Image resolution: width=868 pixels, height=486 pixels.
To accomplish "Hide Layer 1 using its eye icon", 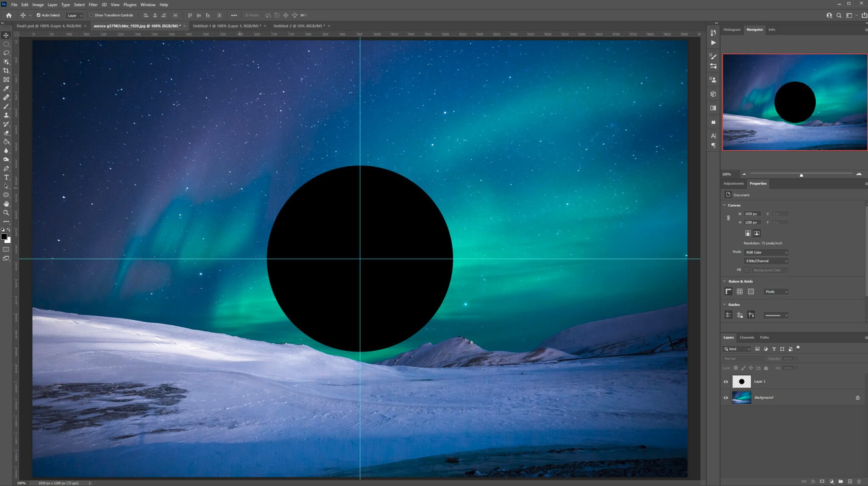I will 726,381.
